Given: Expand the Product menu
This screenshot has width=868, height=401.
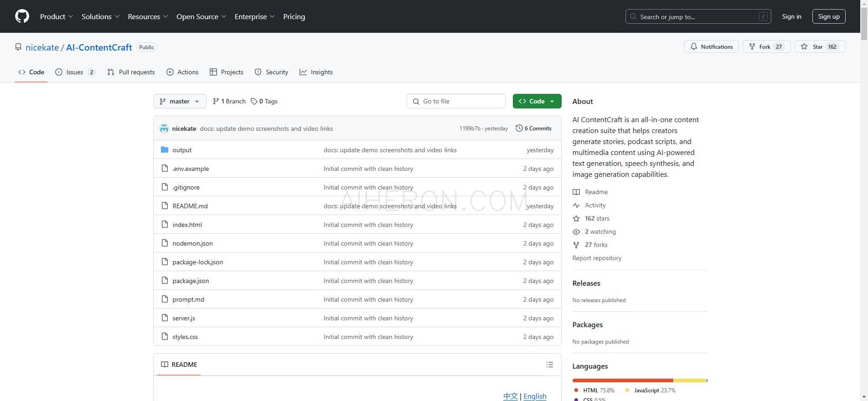Looking at the screenshot, I should (57, 16).
